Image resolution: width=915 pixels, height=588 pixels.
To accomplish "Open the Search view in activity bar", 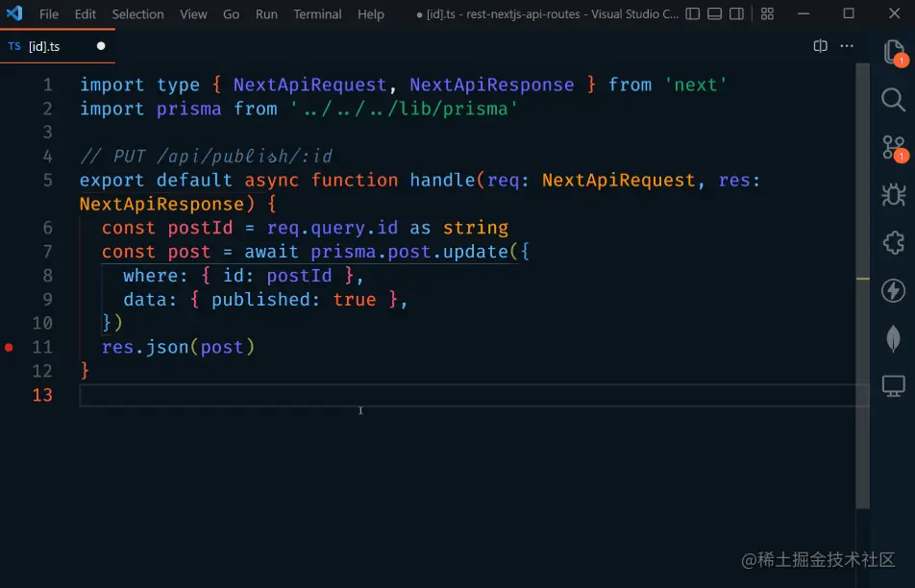I will pyautogui.click(x=894, y=100).
